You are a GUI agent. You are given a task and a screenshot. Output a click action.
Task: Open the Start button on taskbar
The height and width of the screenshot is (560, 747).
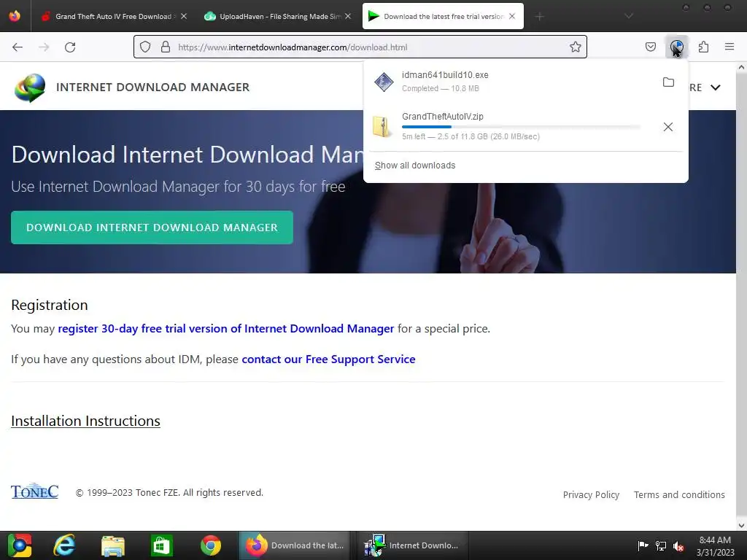tap(20, 545)
